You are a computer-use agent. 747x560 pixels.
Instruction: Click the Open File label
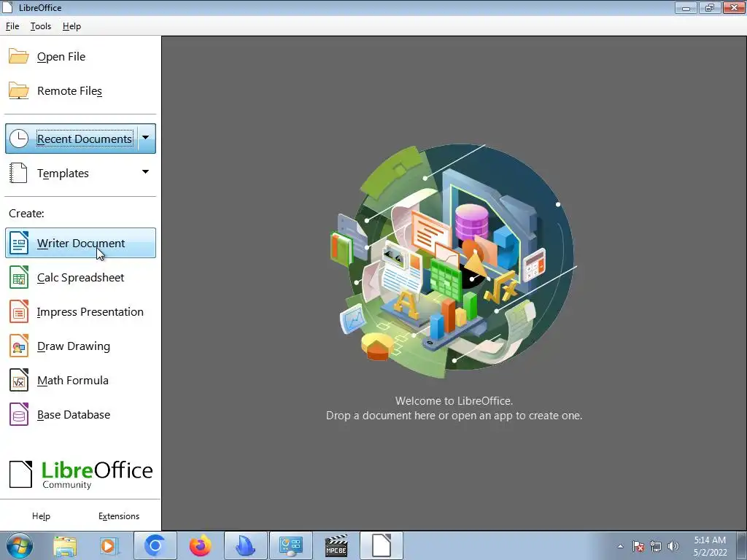click(61, 57)
